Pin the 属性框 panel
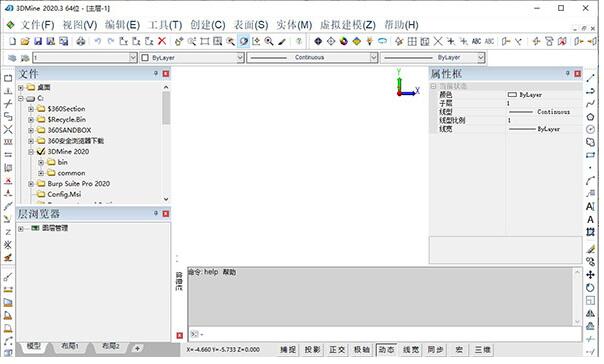 567,73
